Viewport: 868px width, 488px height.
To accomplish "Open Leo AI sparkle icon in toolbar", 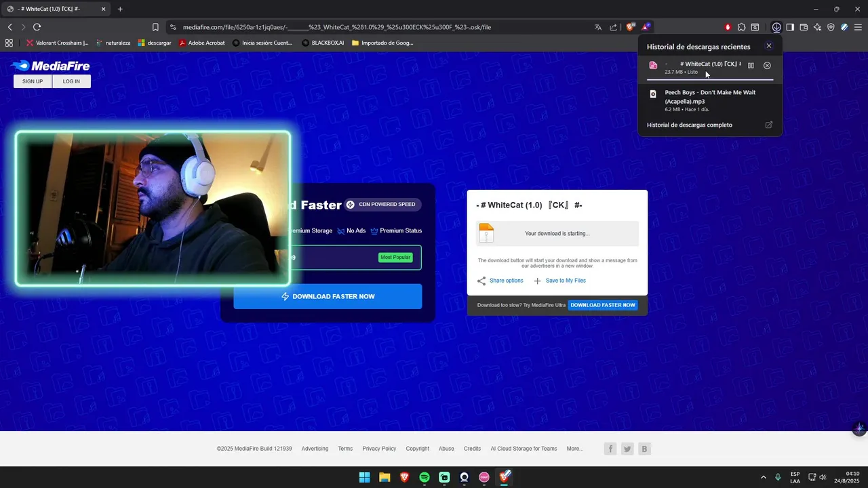I will coord(817,27).
